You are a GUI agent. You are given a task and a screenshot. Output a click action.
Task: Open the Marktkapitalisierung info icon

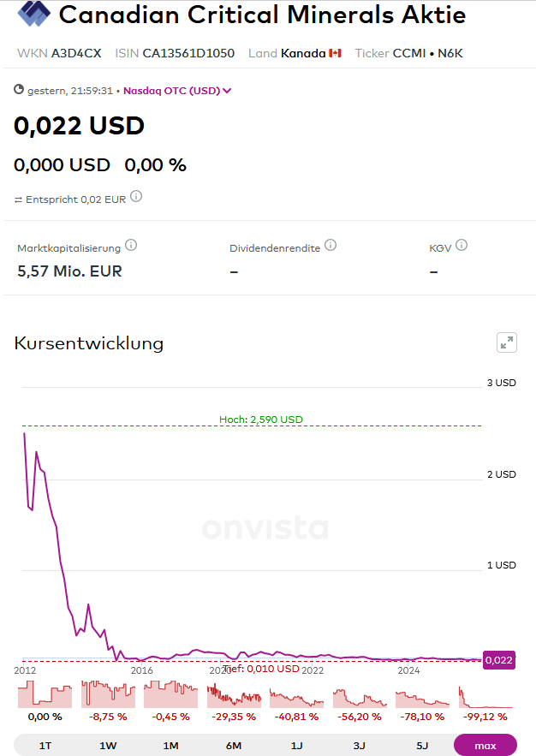pos(131,246)
